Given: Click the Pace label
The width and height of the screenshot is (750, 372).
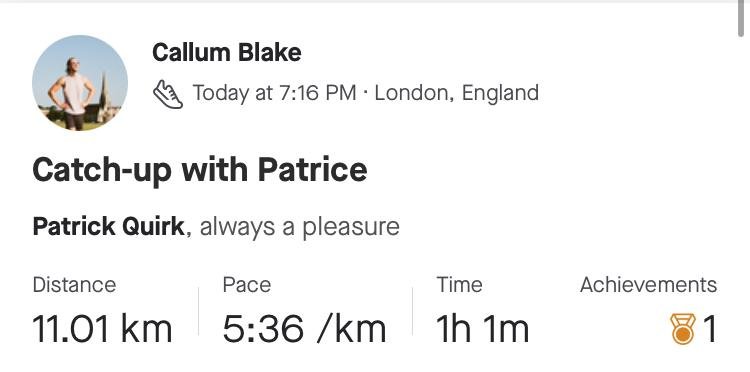Looking at the screenshot, I should pos(247,285).
